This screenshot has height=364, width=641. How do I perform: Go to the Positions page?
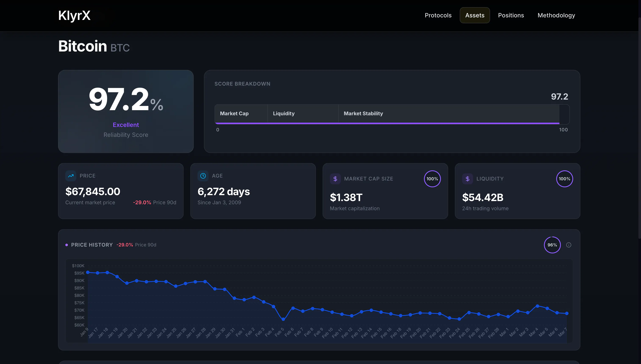coord(511,15)
